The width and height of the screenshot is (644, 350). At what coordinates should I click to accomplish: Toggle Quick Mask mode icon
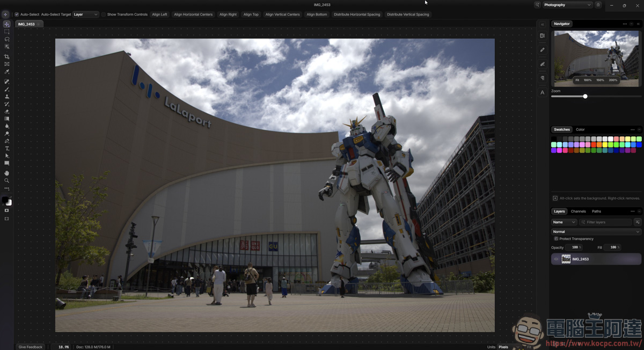click(7, 210)
